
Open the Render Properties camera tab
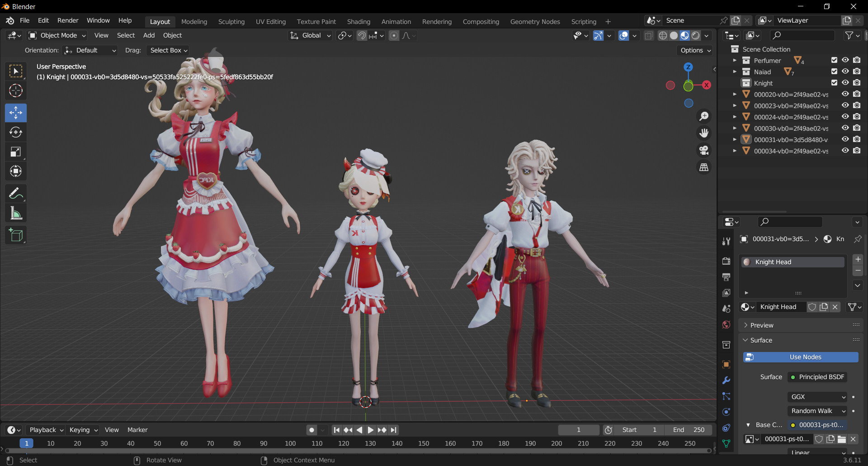726,261
